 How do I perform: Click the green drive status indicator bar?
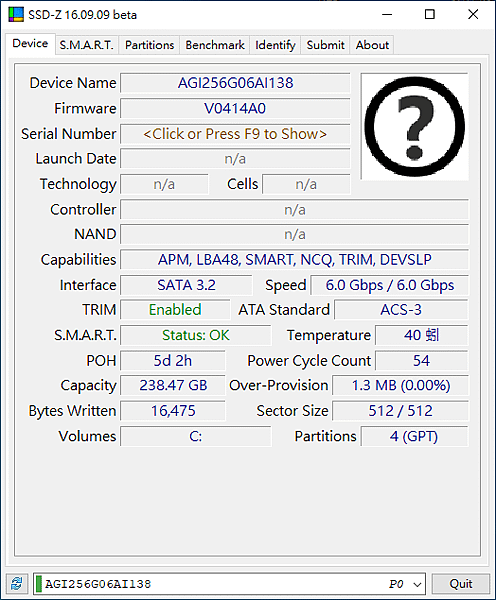[x=39, y=584]
